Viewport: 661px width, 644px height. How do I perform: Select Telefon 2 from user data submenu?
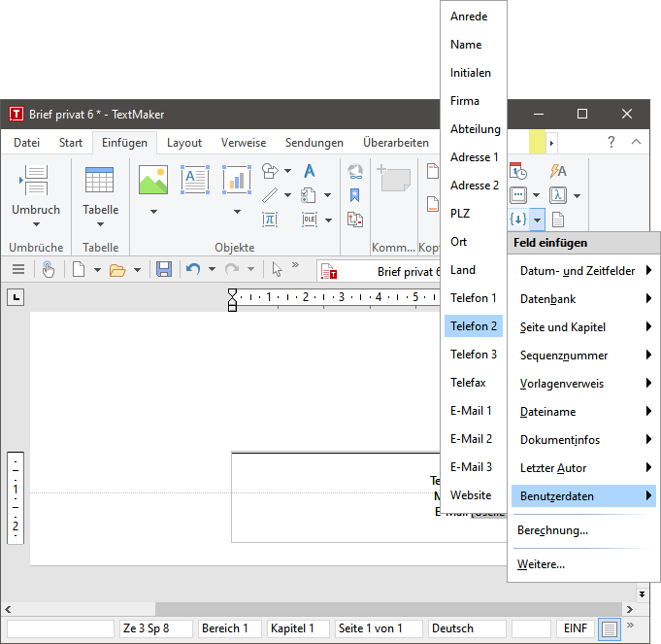click(474, 326)
